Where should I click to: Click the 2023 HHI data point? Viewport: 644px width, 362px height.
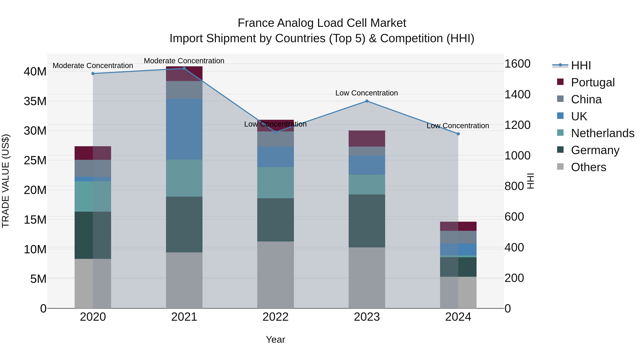(x=367, y=101)
